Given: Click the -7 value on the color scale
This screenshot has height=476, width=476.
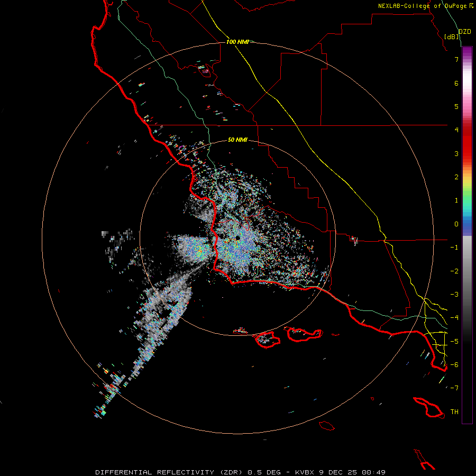Looking at the screenshot, I should pos(454,388).
